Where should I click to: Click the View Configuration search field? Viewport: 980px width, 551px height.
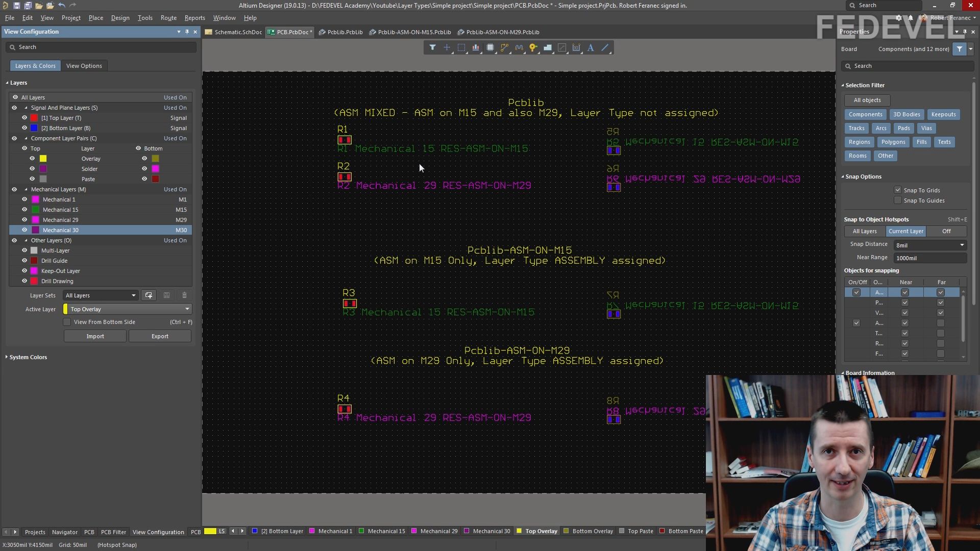coord(102,47)
